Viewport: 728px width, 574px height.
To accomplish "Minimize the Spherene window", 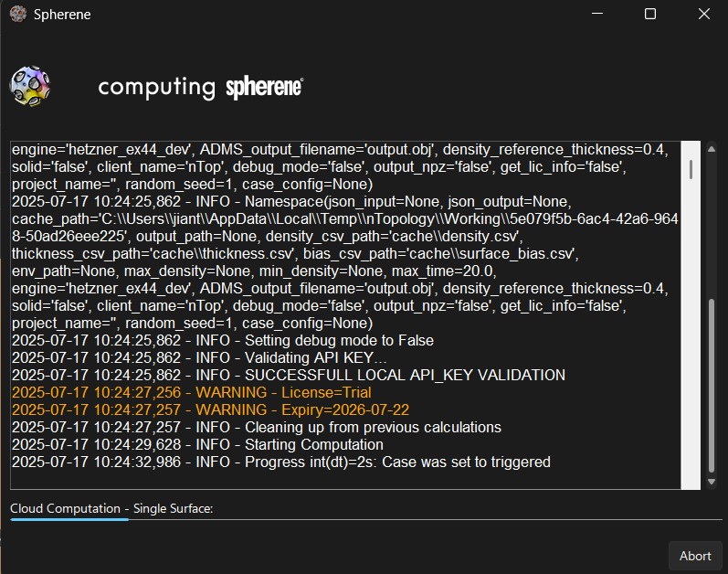I will click(597, 15).
